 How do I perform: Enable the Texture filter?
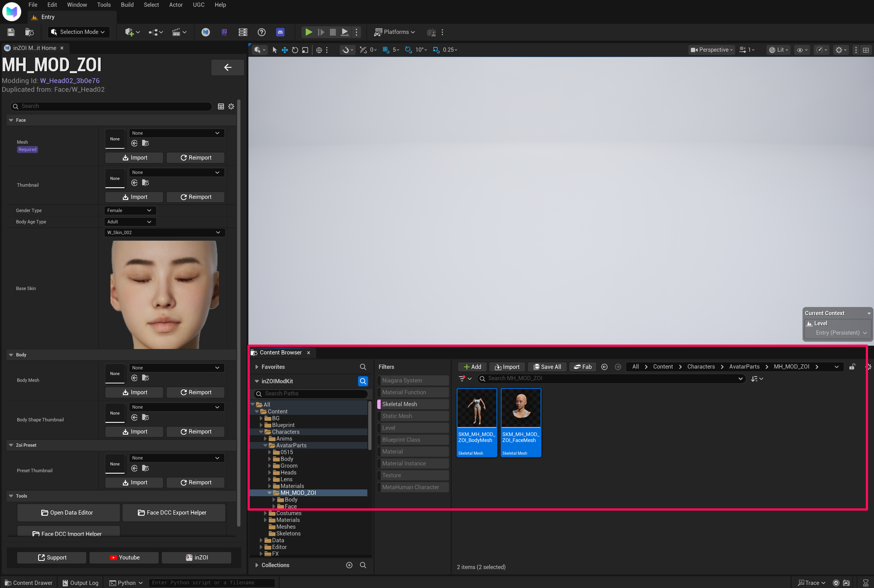pyautogui.click(x=413, y=476)
